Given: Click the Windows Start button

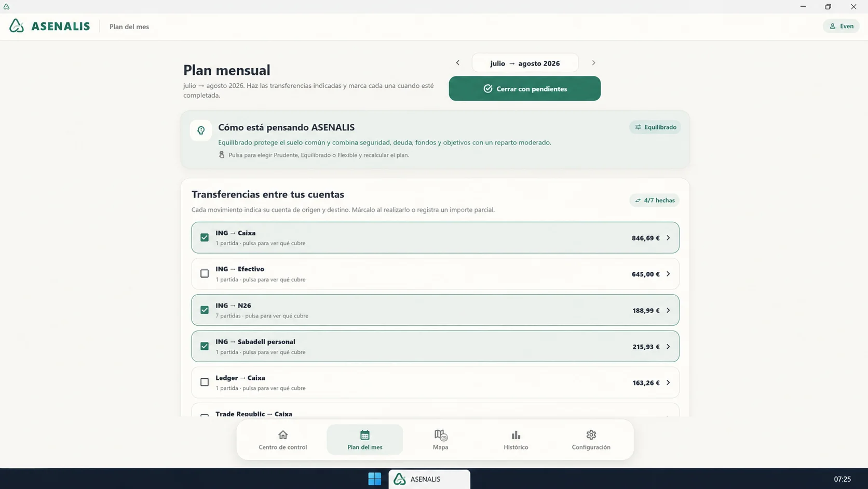Looking at the screenshot, I should [x=374, y=479].
